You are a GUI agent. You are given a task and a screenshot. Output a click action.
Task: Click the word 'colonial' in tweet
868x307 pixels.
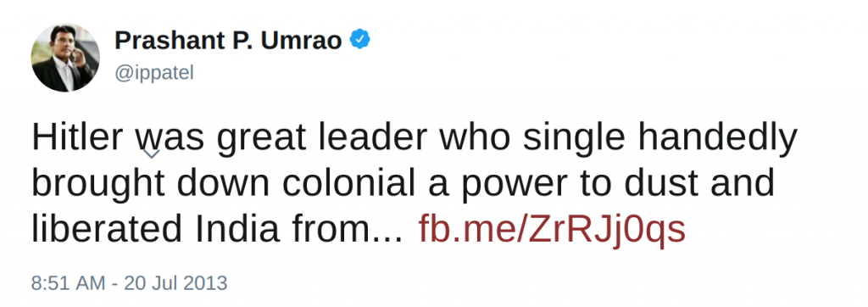click(x=348, y=183)
